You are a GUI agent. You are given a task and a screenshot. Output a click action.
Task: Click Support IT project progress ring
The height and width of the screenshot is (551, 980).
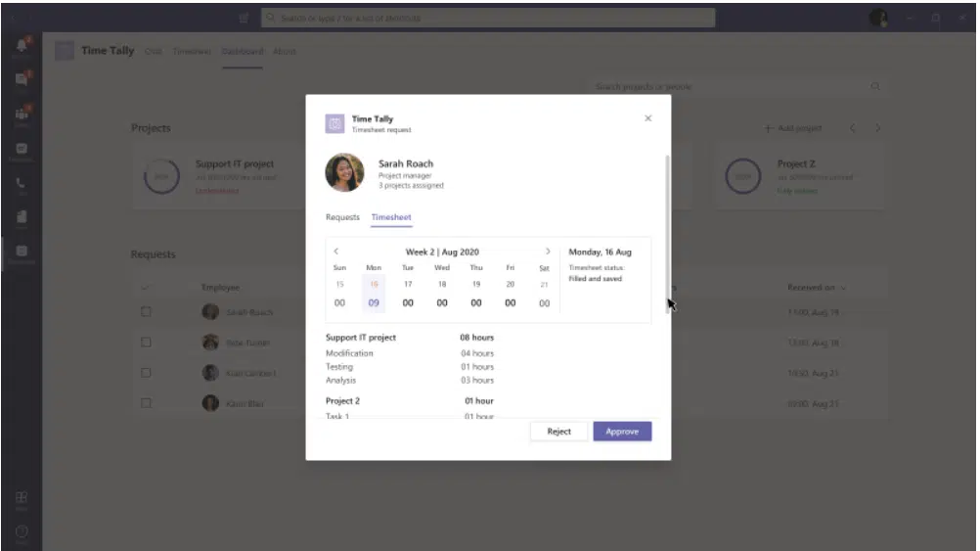click(x=162, y=176)
